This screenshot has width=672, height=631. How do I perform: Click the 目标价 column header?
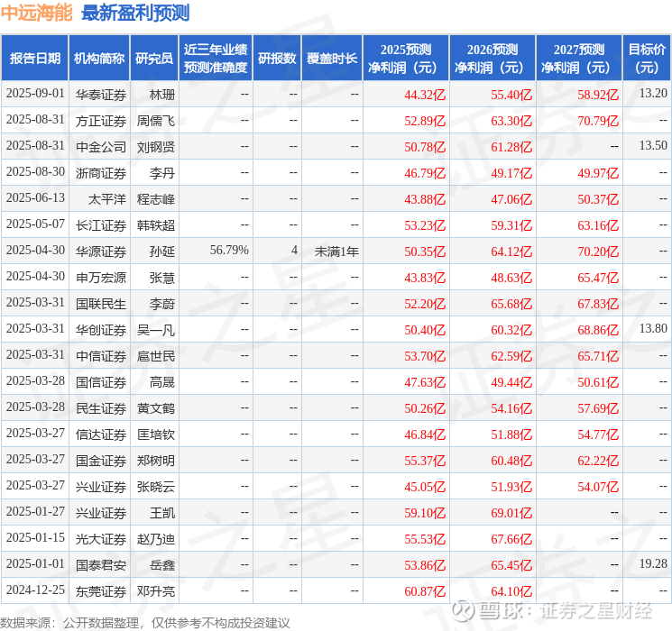point(647,59)
